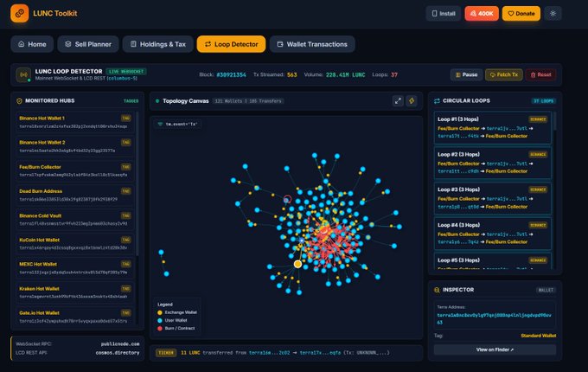Screen dimensions: 588x372
Task: Select the Loop #4 (3 Hops) card
Action: click(492, 234)
